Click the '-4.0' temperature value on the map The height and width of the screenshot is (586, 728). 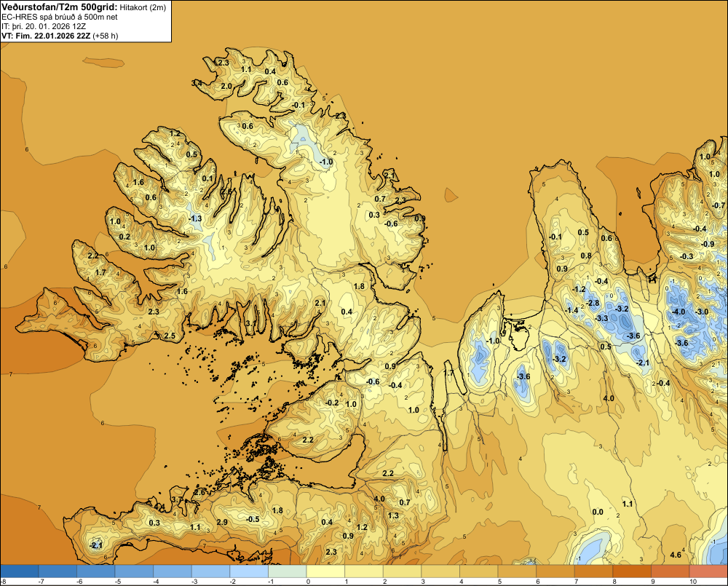click(678, 312)
